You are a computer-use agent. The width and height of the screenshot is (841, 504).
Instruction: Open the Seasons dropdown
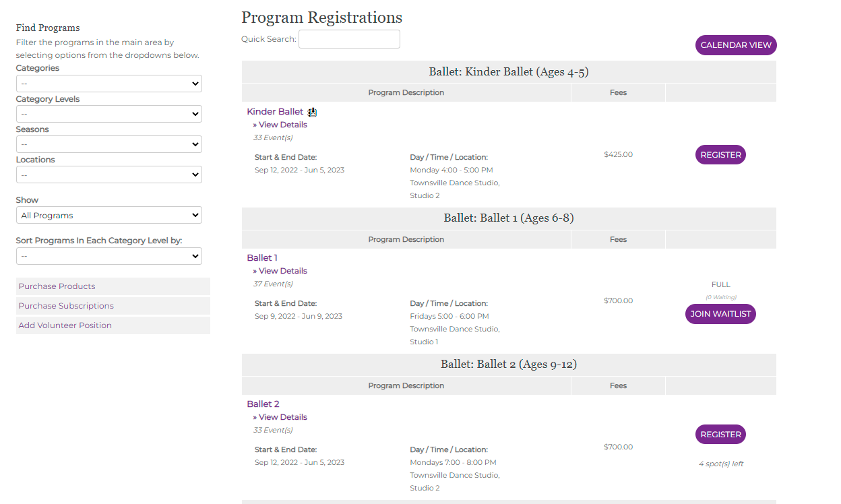108,144
